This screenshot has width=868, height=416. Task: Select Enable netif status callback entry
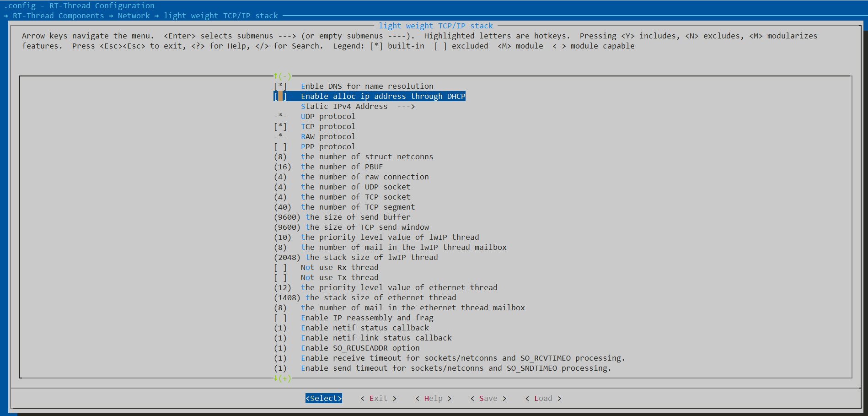coord(351,328)
